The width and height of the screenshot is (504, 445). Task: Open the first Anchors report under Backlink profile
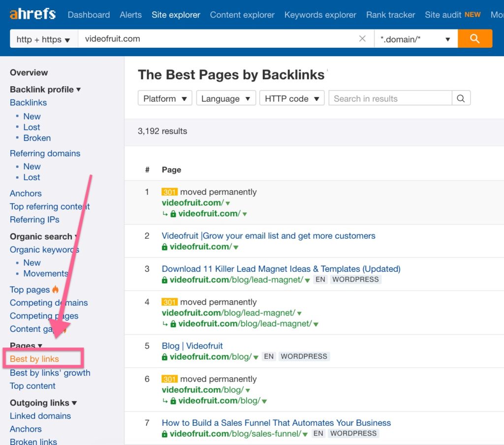pyautogui.click(x=26, y=193)
